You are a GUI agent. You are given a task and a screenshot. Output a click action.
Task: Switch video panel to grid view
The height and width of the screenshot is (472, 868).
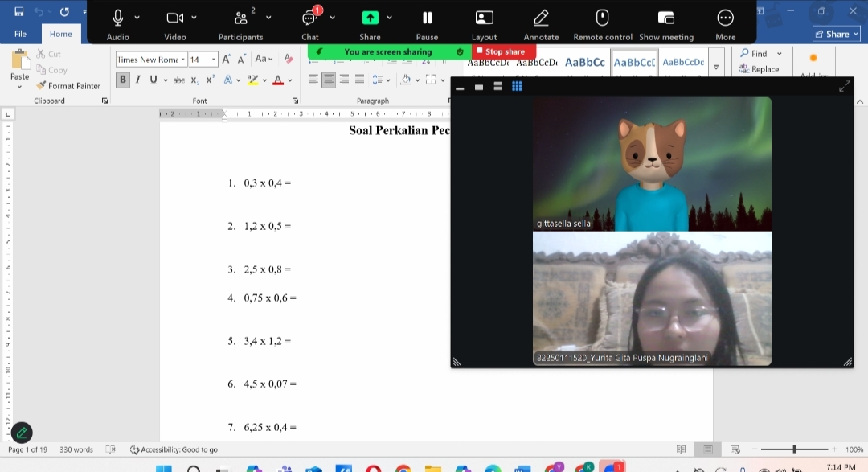pos(517,87)
